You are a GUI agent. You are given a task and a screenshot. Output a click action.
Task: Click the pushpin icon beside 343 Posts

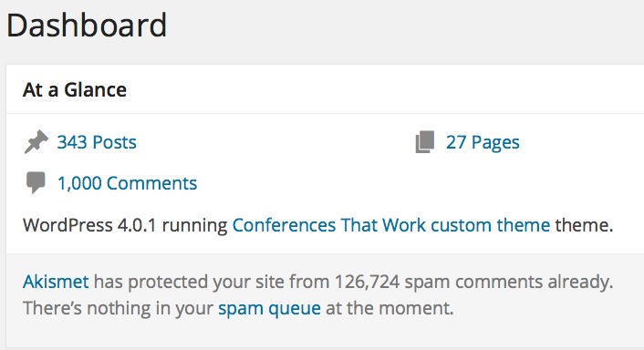[x=36, y=142]
